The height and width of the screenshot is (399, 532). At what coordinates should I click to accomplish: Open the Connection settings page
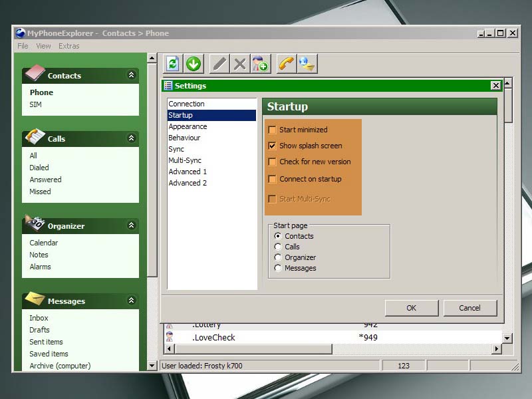click(x=211, y=104)
